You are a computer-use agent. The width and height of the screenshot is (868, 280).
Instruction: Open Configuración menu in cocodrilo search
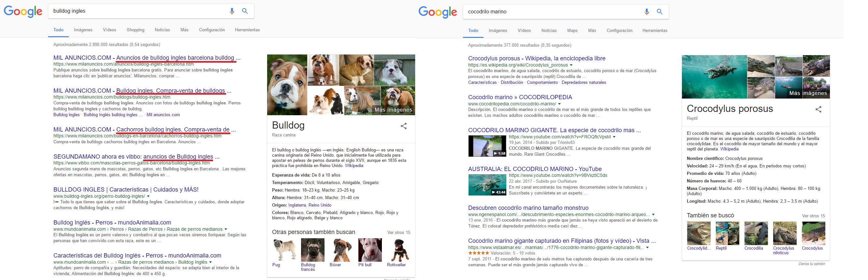[619, 31]
